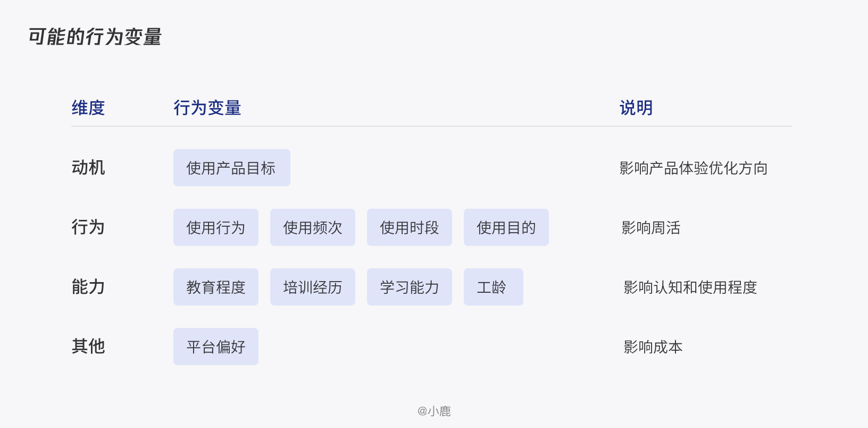Click the 使用产品目标 tag

click(x=231, y=168)
